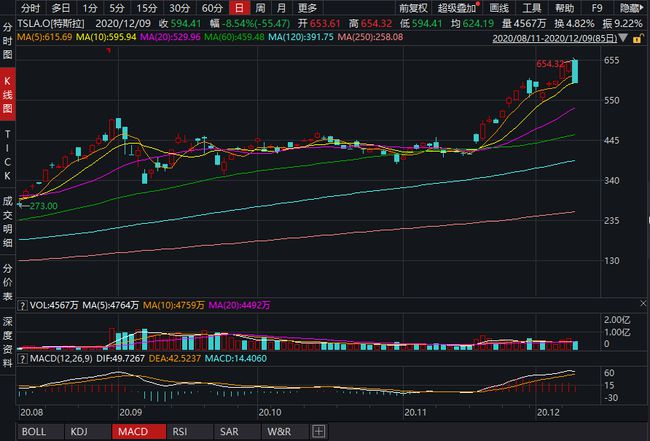Click the 多日 multi-day button
650x441 pixels.
(60, 8)
